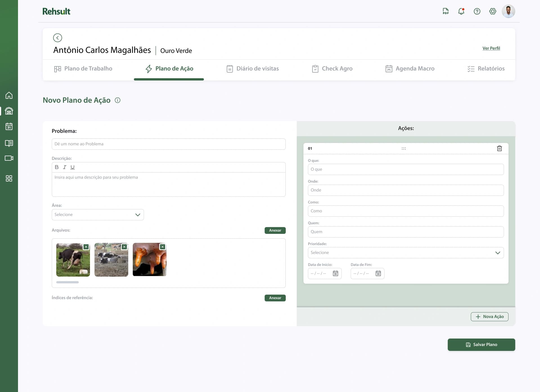The image size is (540, 392).
Task: Open the video camera sidebar icon
Action: [9, 158]
